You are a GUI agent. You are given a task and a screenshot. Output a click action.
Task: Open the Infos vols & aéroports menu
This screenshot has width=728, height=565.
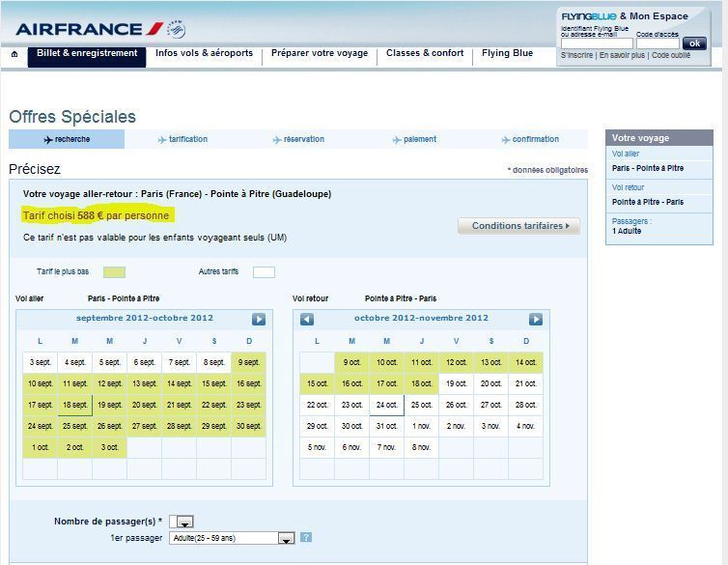[x=204, y=54]
